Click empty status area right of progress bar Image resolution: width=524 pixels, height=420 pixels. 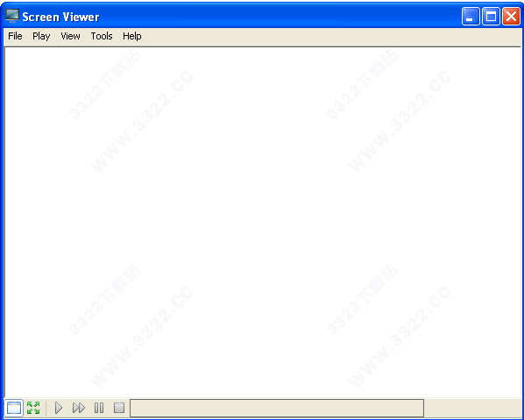(x=472, y=408)
